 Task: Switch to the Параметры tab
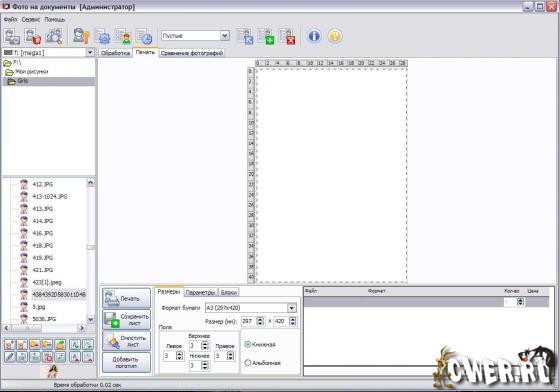click(200, 292)
